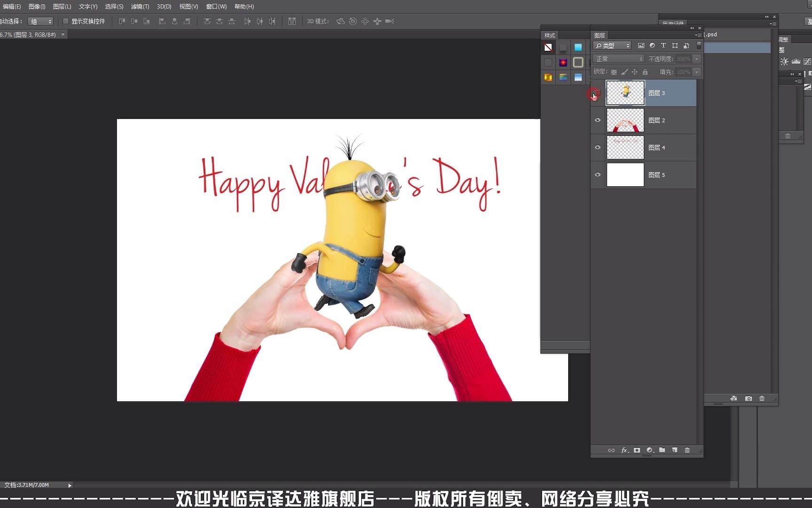
Task: Select 3D rotate mode icon
Action: (x=341, y=21)
